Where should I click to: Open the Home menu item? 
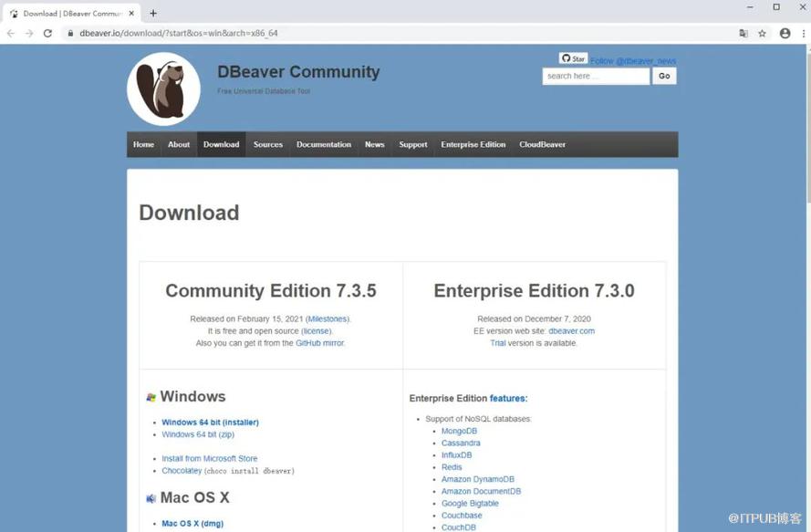point(143,144)
